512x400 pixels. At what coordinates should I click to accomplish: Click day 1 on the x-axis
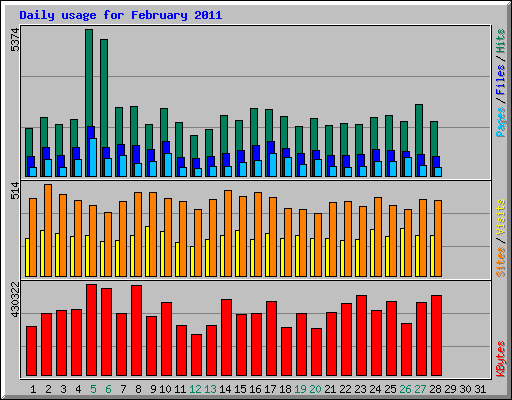33,389
